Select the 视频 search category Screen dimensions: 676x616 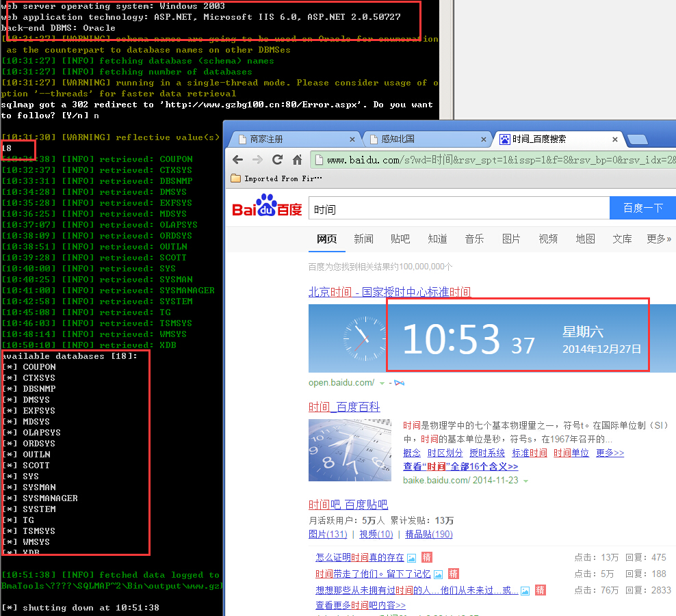(x=548, y=239)
